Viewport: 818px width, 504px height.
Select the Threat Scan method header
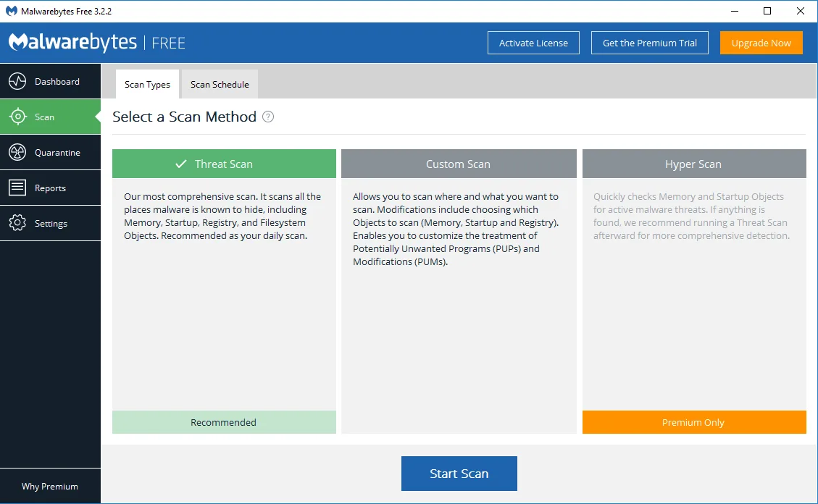[224, 164]
